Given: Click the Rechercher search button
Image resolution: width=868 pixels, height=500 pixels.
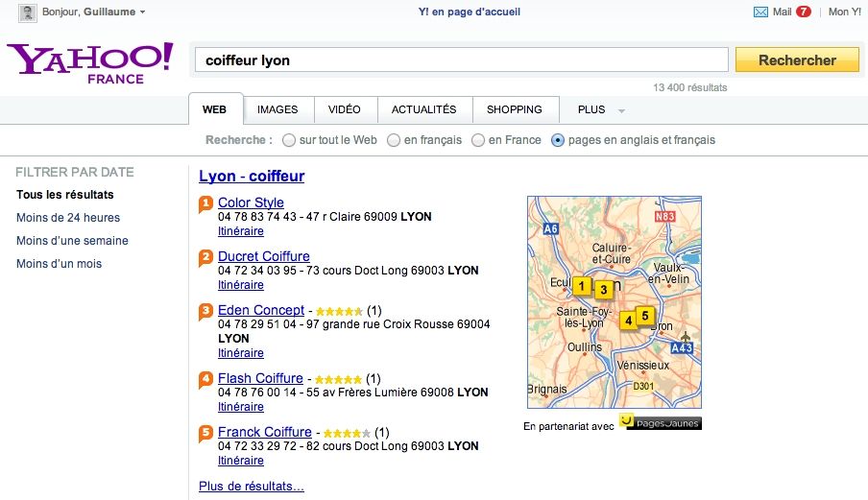Looking at the screenshot, I should [797, 60].
